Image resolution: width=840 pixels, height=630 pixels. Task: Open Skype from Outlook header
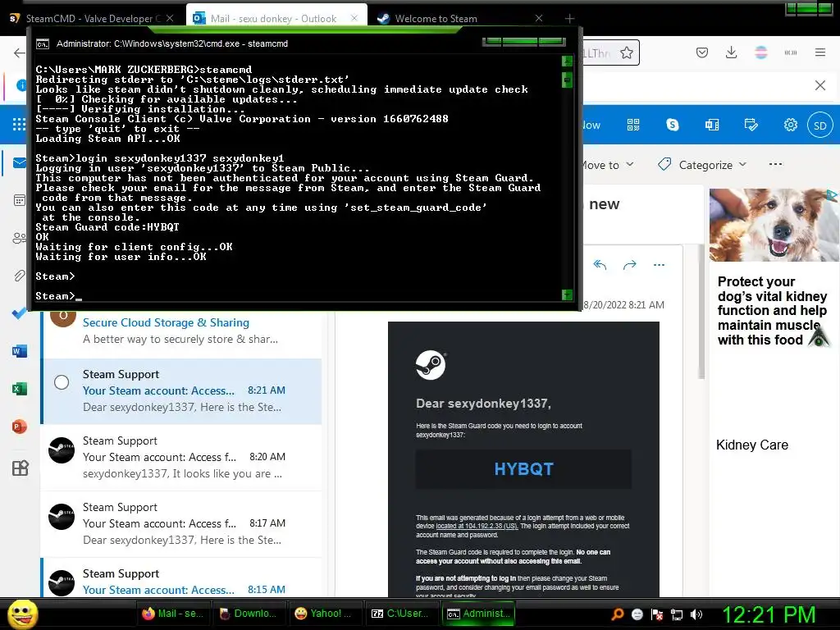tap(673, 125)
